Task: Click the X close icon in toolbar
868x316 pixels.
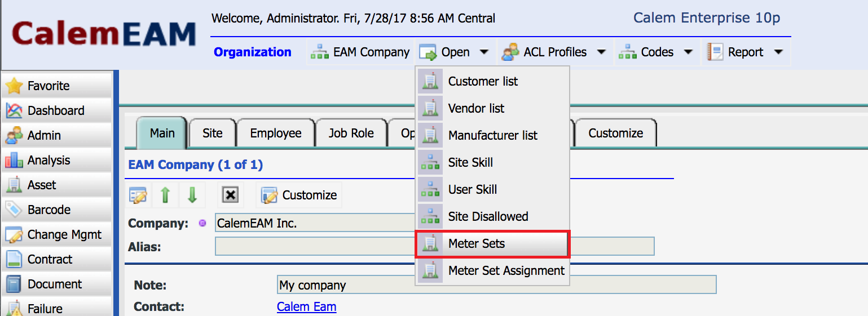Action: [231, 195]
